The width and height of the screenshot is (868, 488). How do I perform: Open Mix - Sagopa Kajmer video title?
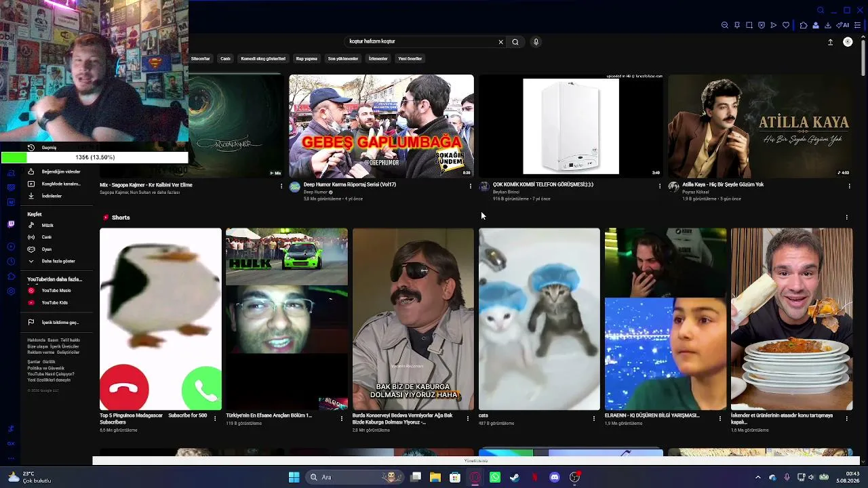tap(146, 185)
